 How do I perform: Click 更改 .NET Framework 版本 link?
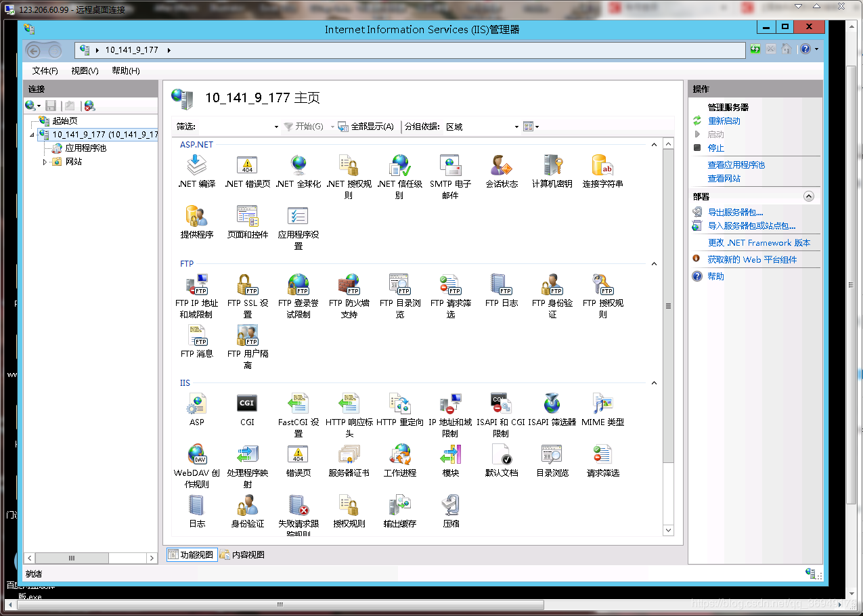click(x=759, y=243)
